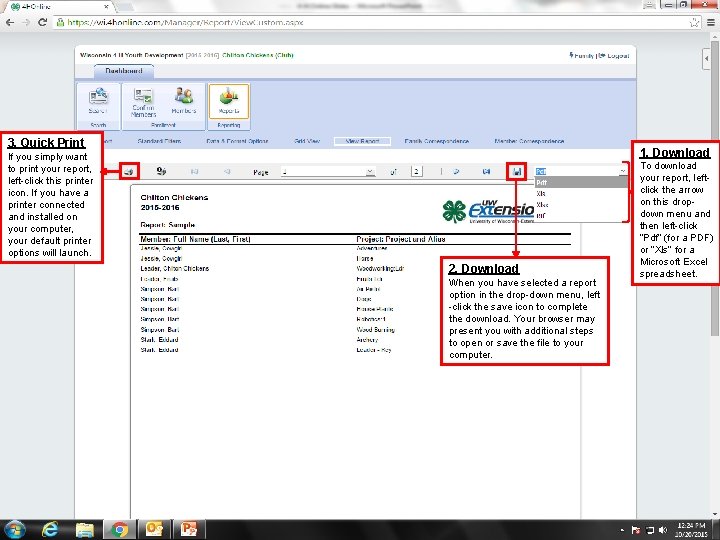Open the Family Correspondence tab

tap(437, 141)
